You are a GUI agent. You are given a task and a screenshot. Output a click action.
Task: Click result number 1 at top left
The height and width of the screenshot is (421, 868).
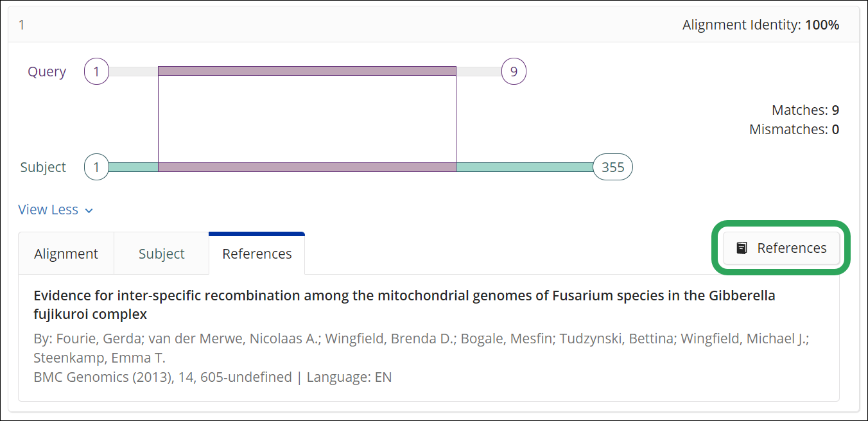click(x=21, y=24)
